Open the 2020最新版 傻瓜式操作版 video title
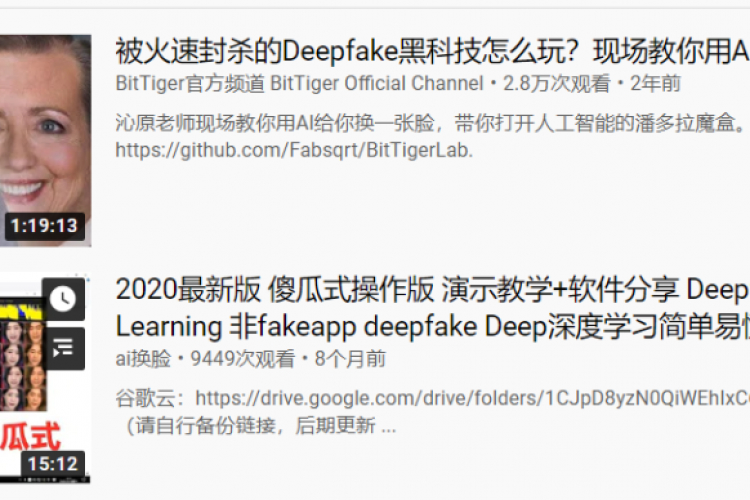This screenshot has width=750, height=500. coord(432,290)
